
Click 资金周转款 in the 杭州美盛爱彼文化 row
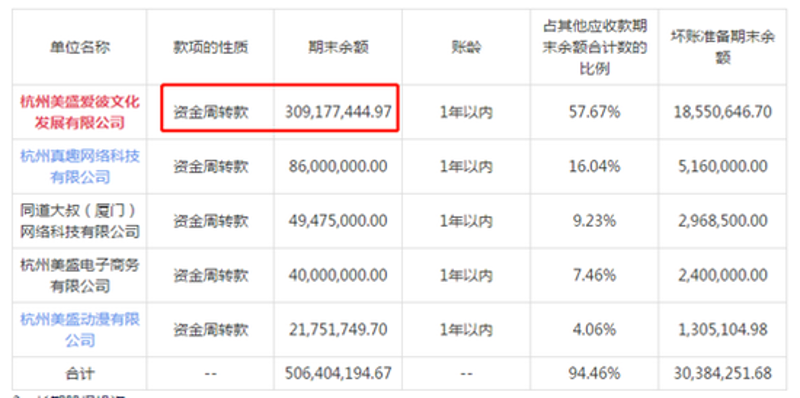pos(210,112)
